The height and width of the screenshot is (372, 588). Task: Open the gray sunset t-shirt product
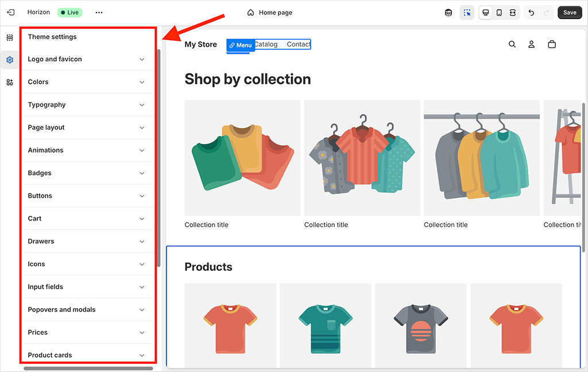click(x=421, y=325)
